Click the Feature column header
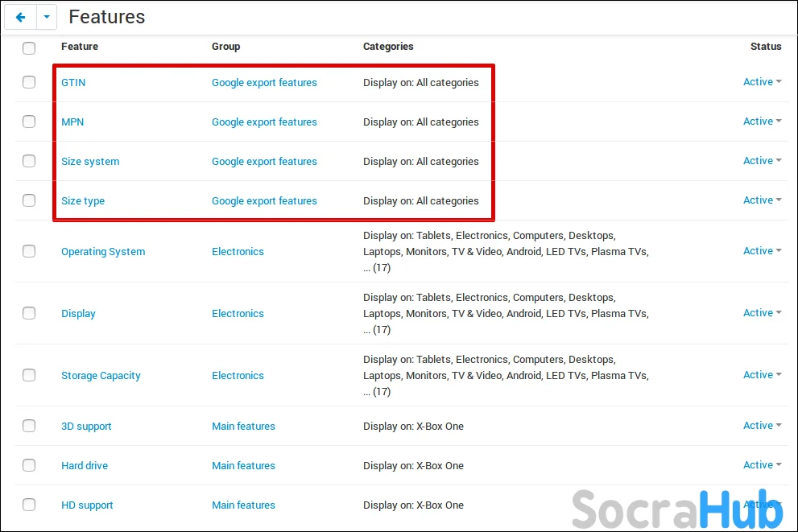Image resolution: width=798 pixels, height=532 pixels. (80, 47)
